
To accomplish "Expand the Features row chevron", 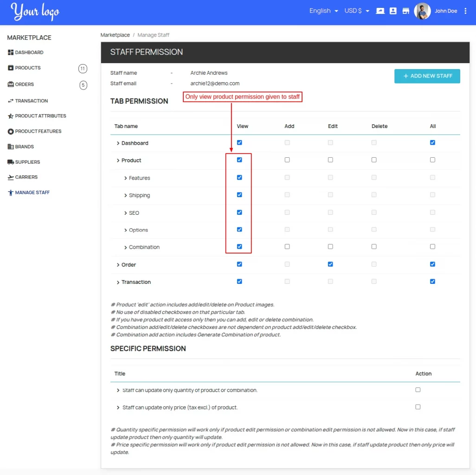I will 125,178.
